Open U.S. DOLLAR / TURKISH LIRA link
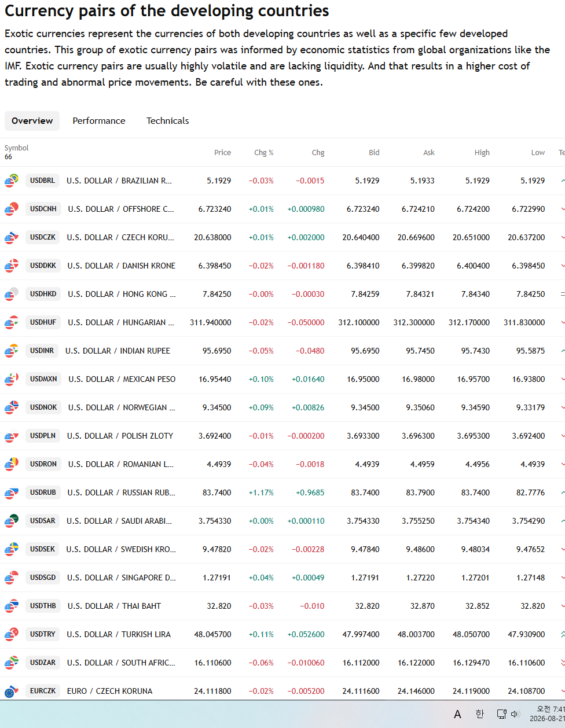Screen dimensions: 565x728 click(x=119, y=634)
